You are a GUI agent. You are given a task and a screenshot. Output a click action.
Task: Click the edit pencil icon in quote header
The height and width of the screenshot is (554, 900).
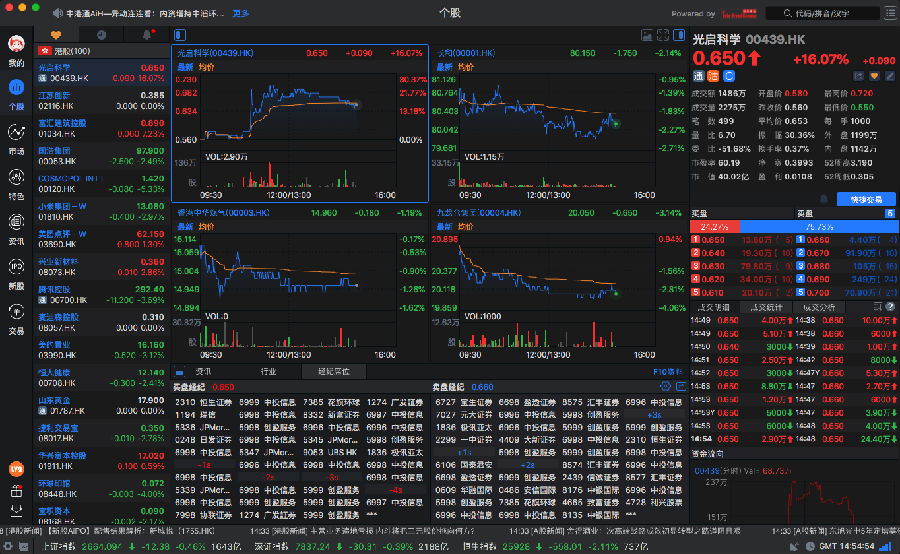click(x=890, y=76)
